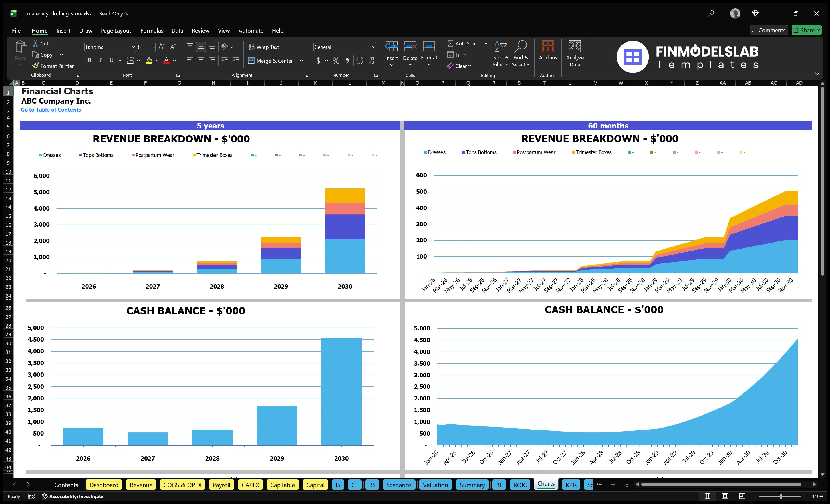830x504 pixels.
Task: Open Find & Select options
Action: click(521, 53)
